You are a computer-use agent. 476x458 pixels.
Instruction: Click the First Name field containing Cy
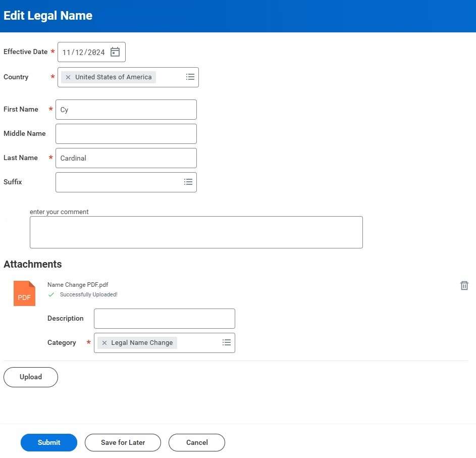(126, 110)
